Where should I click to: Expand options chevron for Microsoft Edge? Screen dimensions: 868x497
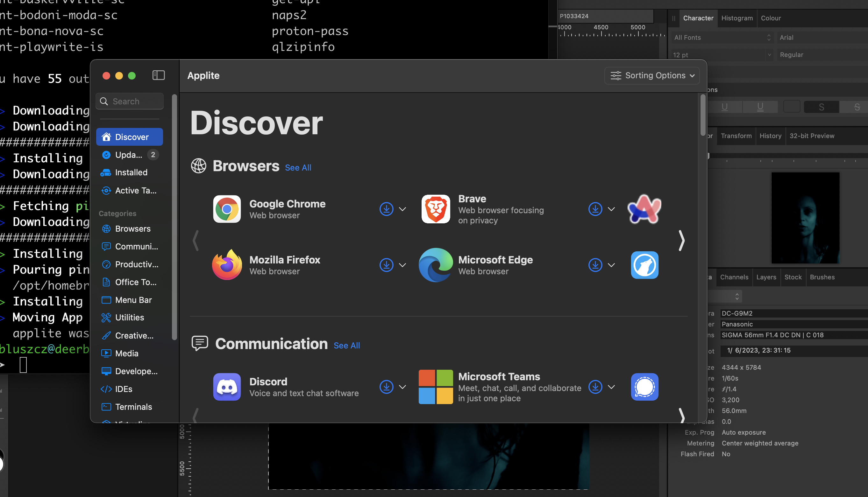coord(611,265)
